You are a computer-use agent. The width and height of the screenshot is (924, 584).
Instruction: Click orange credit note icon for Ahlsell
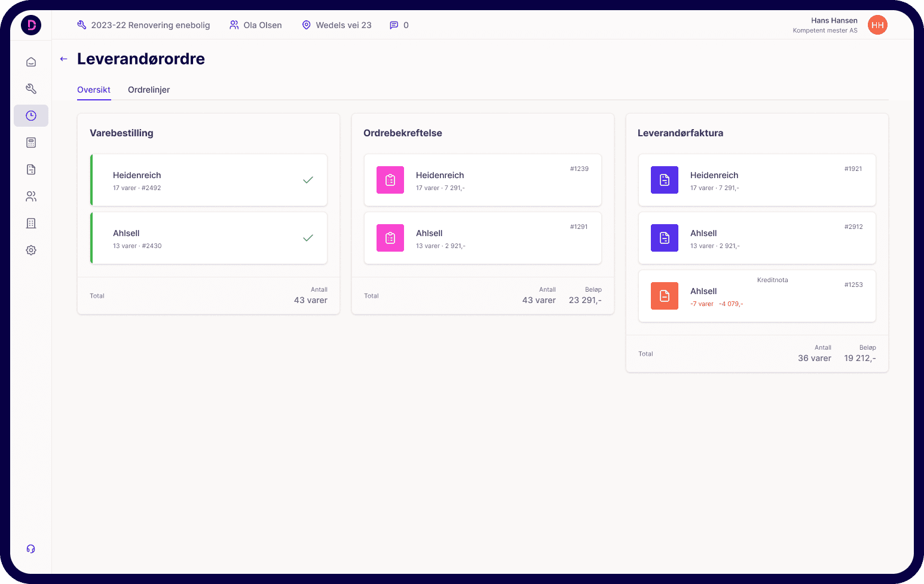point(665,296)
